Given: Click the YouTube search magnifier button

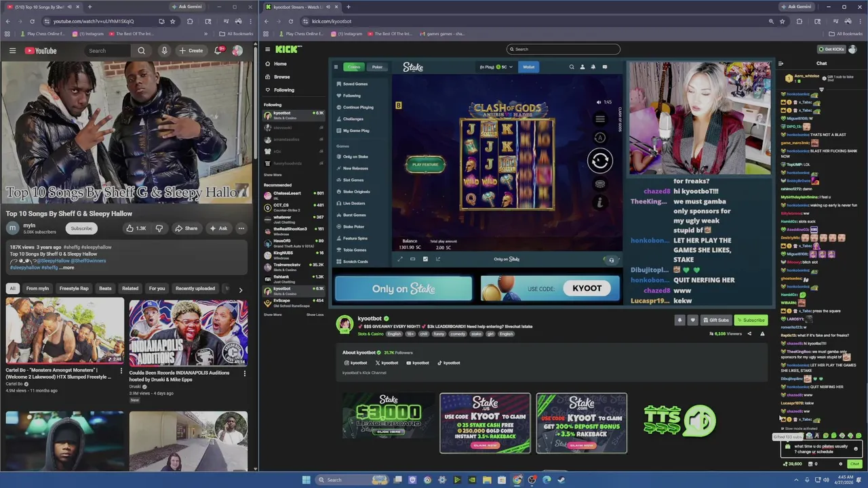Looking at the screenshot, I should click(141, 51).
